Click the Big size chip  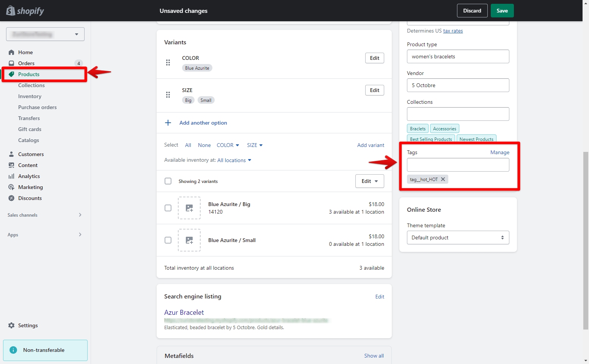[188, 100]
